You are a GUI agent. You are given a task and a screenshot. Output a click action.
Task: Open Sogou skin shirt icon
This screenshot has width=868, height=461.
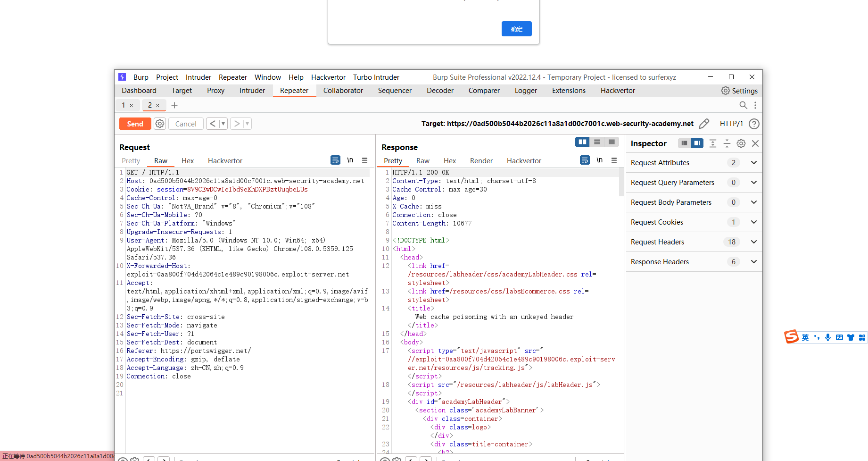(x=851, y=337)
